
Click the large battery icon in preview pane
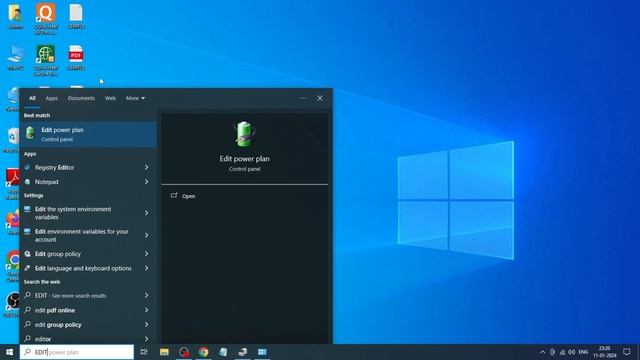point(244,134)
